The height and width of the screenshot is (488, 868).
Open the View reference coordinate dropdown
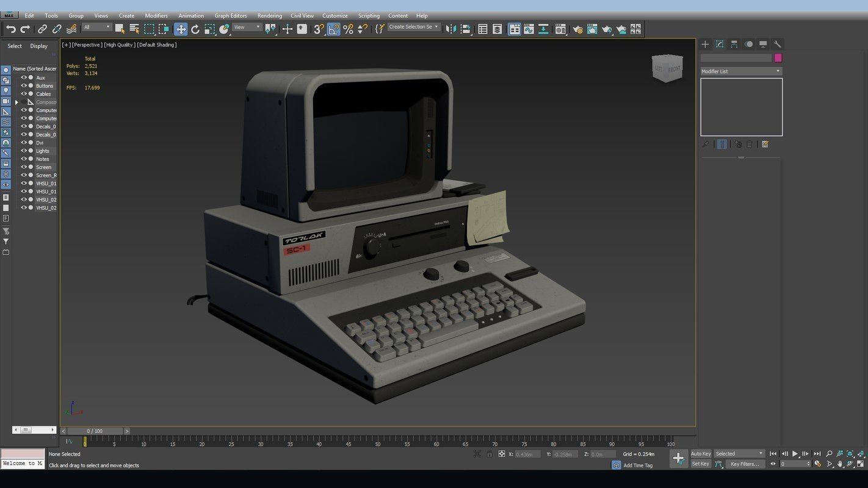247,27
